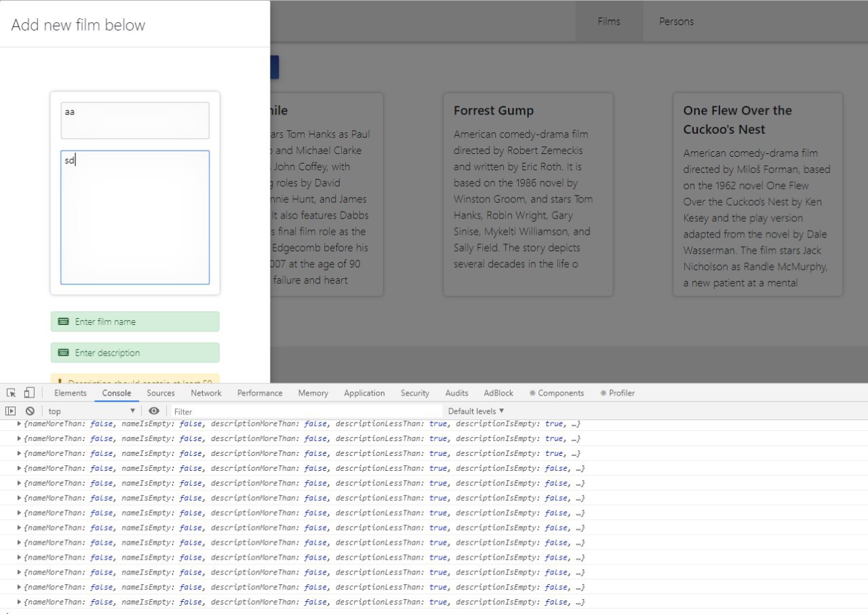Click the Add new film below heading

(x=78, y=25)
